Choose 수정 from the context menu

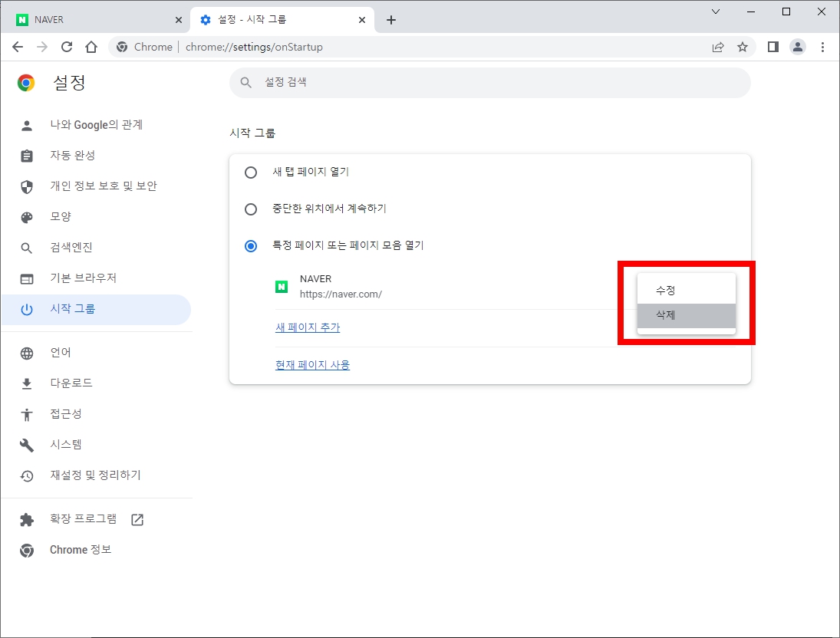666,290
